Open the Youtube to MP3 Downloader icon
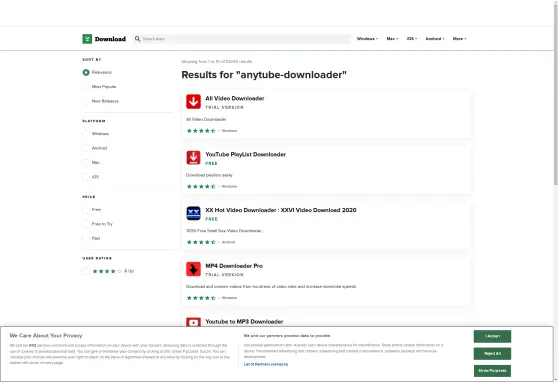This screenshot has height=382, width=558. (193, 322)
